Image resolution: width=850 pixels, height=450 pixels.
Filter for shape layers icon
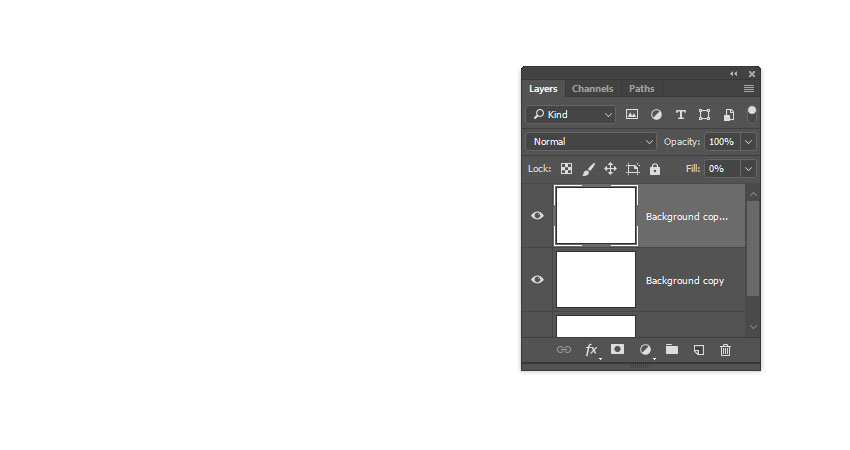704,114
